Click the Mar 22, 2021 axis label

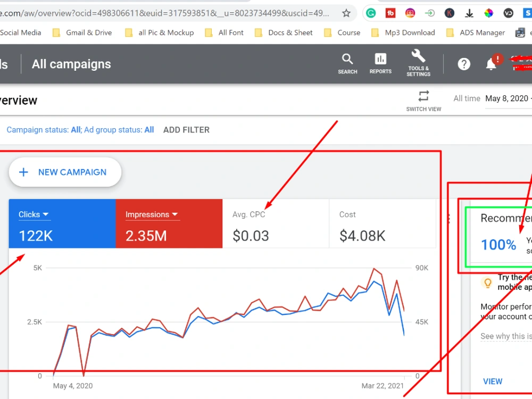click(383, 386)
